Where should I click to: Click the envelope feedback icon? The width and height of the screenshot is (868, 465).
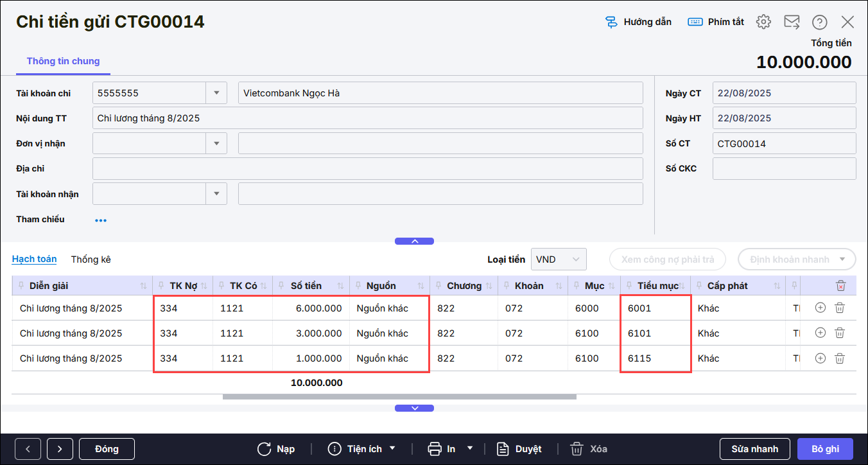792,22
